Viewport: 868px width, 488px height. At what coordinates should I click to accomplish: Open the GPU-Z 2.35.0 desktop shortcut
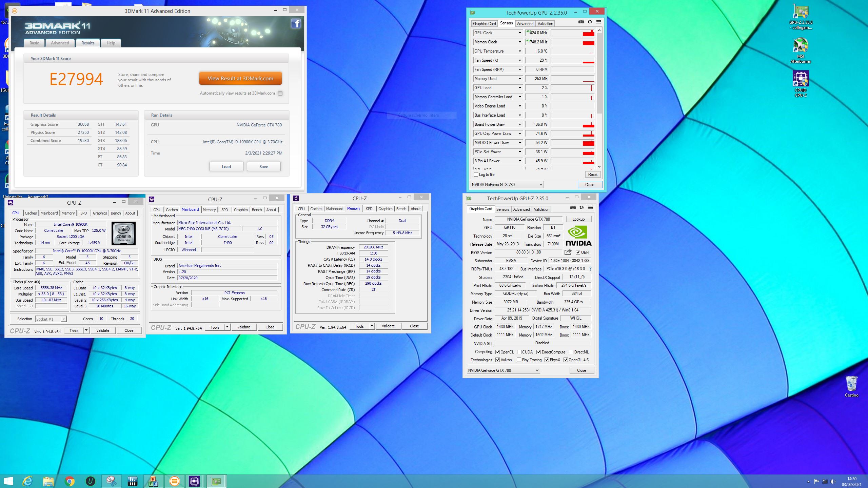(801, 17)
